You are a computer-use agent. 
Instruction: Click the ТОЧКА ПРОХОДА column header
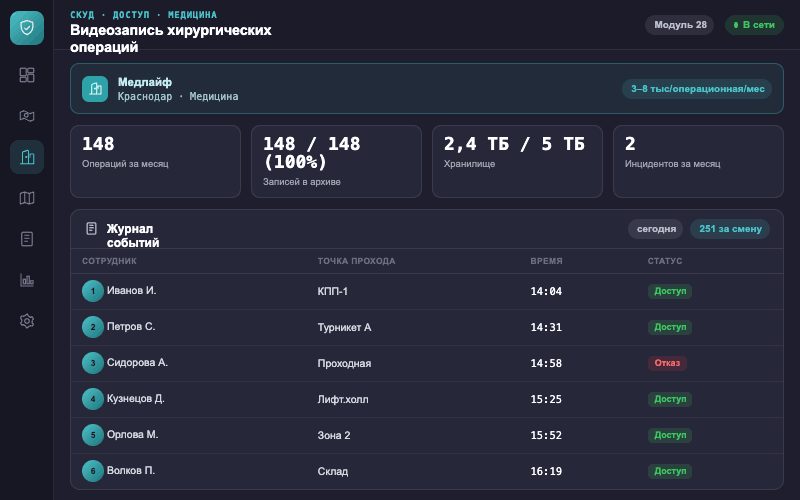tap(356, 261)
